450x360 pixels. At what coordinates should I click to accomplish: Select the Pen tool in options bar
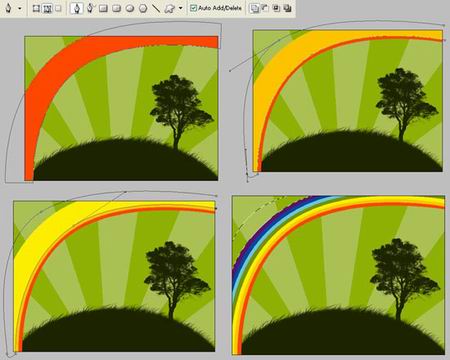[x=77, y=8]
